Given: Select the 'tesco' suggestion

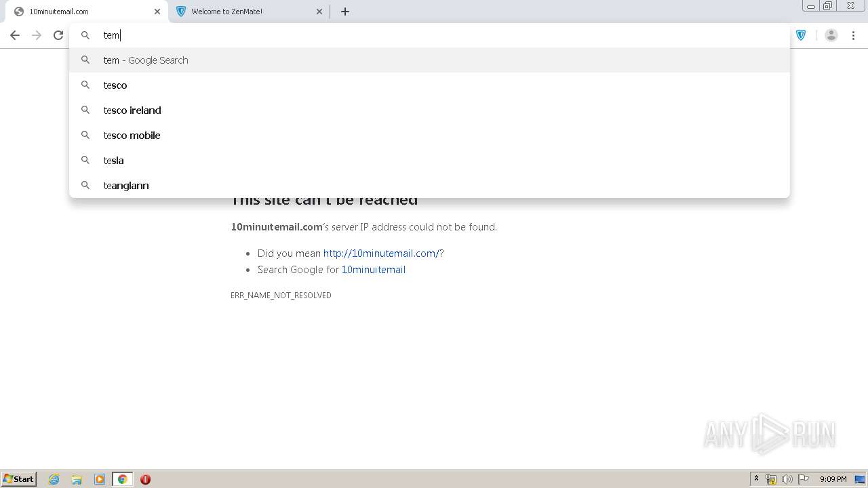Looking at the screenshot, I should click(x=430, y=85).
